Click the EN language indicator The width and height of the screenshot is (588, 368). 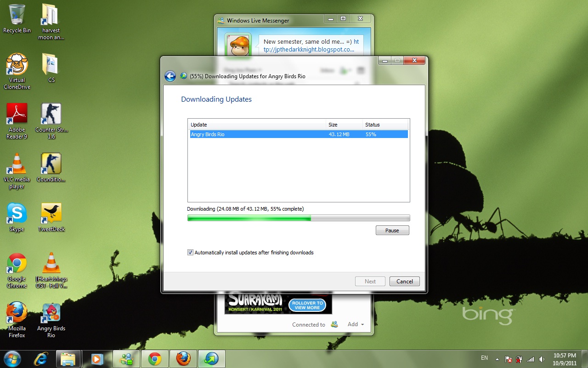point(484,358)
